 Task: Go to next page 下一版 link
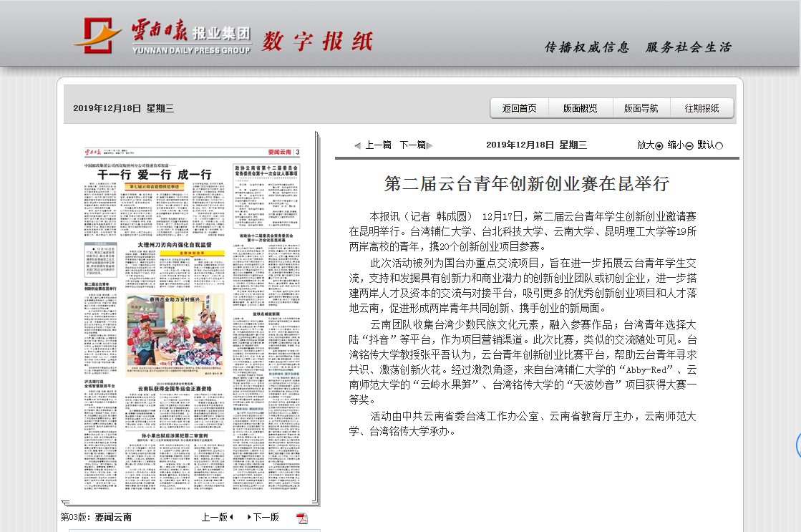point(266,517)
